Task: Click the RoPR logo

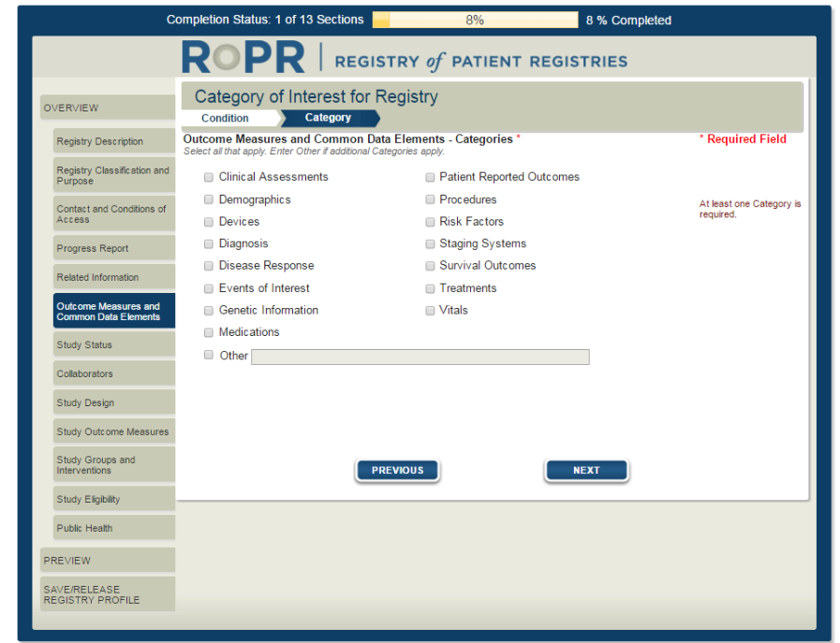Action: point(243,57)
